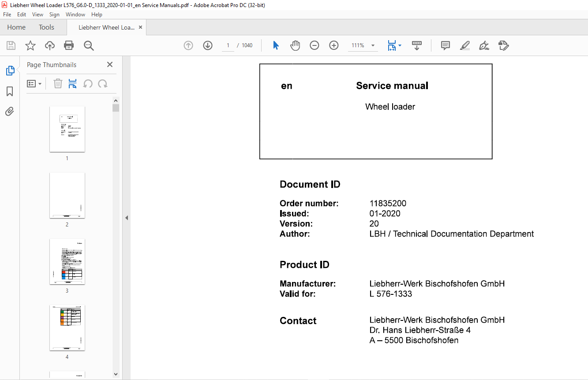The height and width of the screenshot is (380, 588).
Task: Zoom in with the plus icon
Action: tap(334, 45)
